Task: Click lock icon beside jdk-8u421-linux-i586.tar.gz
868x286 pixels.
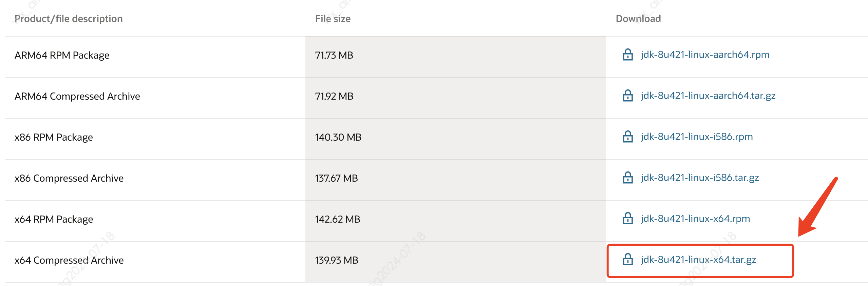Action: [x=627, y=178]
